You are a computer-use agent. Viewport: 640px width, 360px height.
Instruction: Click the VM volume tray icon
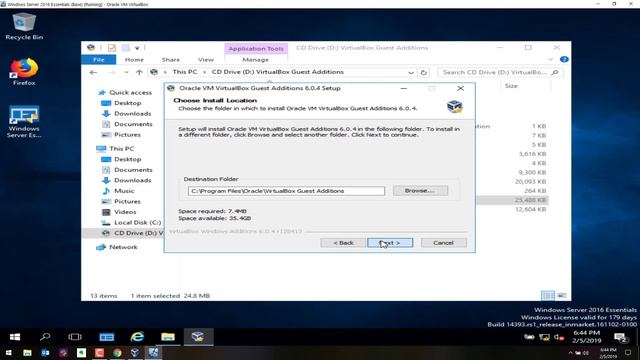coord(558,337)
